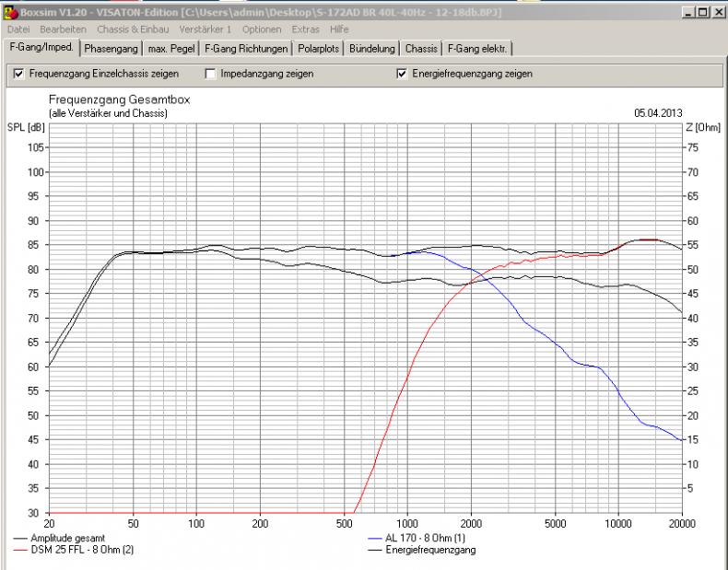Screen dimensions: 728x570
Task: Open the F-Gang Richtungen tab
Action: tap(246, 49)
